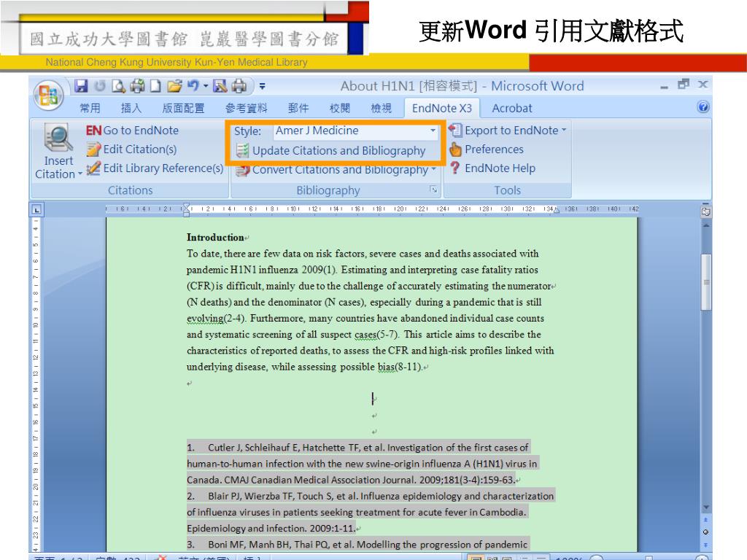The image size is (747, 560).
Task: Click reference 2 starting 'Blair PJ, Wierzba TF'
Action: (370, 512)
